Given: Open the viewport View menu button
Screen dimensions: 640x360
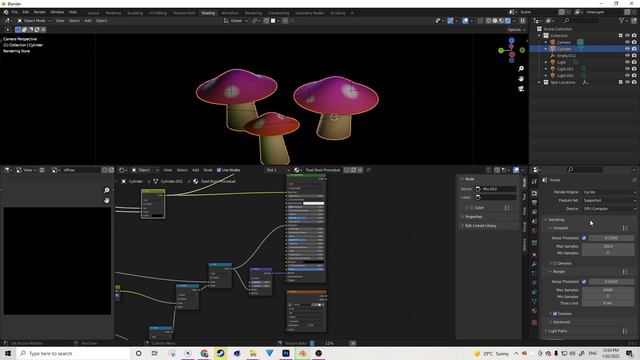Looking at the screenshot, I should [x=60, y=20].
